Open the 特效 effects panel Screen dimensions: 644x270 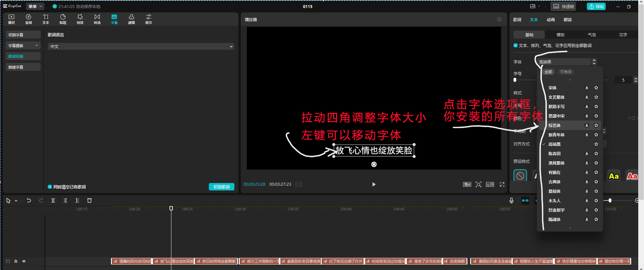tap(80, 19)
